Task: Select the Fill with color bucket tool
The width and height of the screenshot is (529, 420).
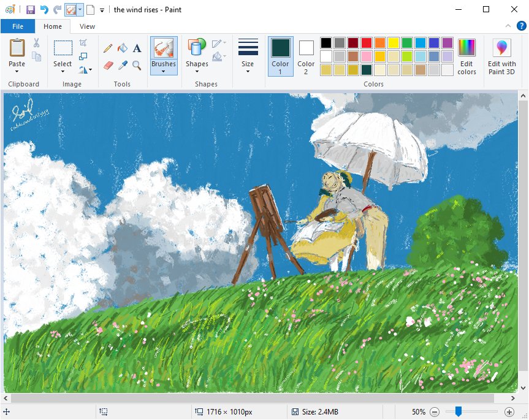Action: click(x=123, y=48)
